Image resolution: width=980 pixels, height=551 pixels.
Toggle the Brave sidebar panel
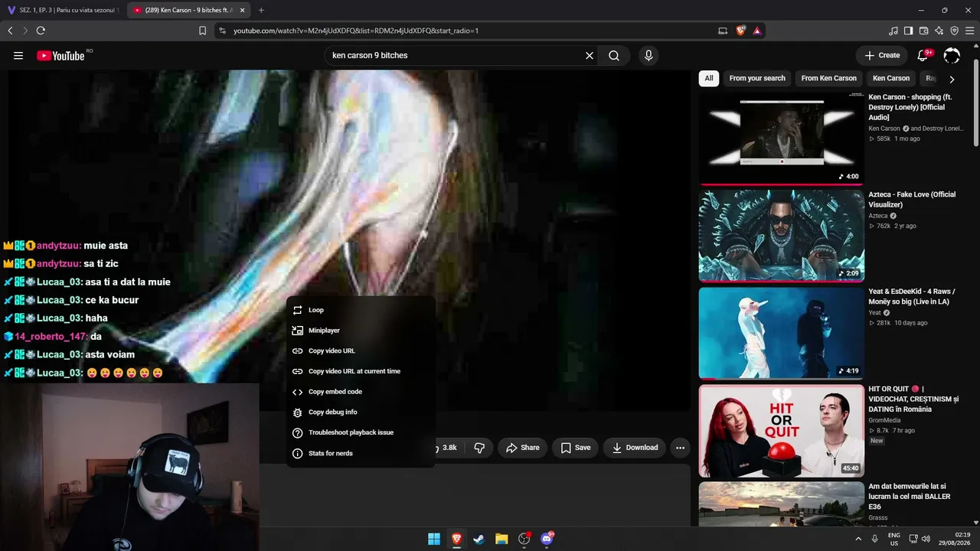click(909, 31)
